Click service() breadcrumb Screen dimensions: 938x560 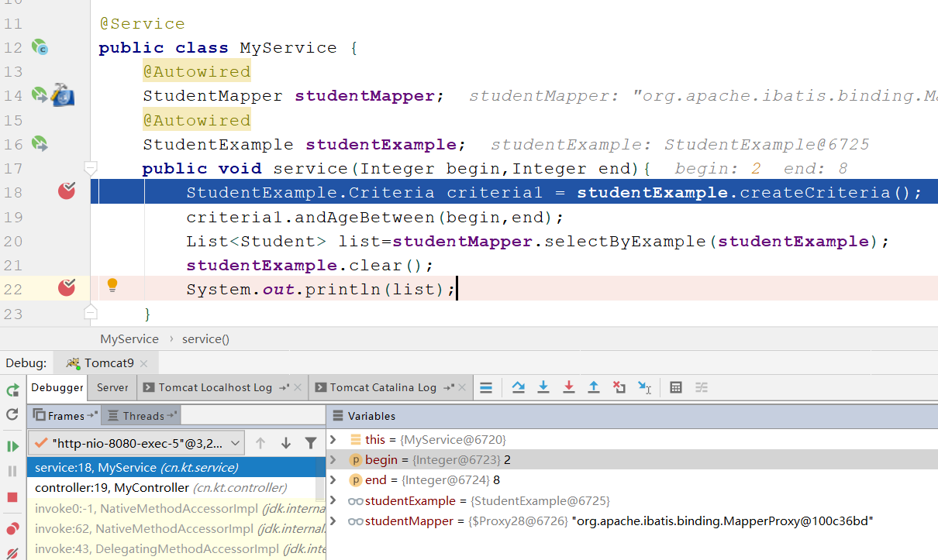click(205, 339)
